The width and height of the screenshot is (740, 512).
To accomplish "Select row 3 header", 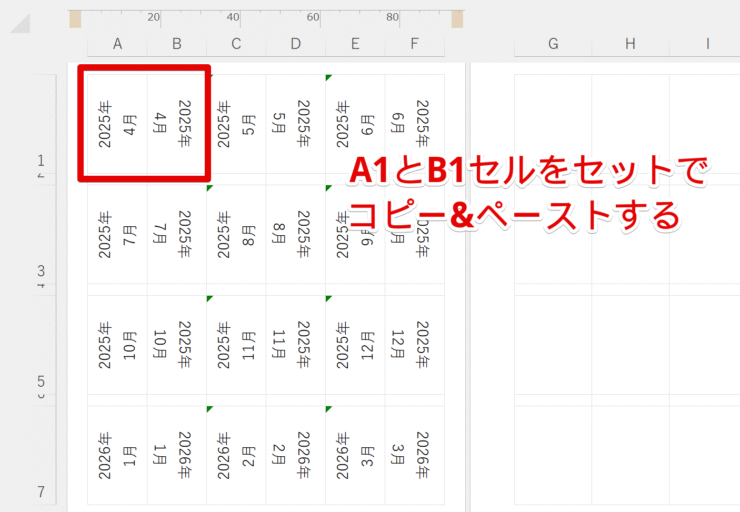I will 42,234.
